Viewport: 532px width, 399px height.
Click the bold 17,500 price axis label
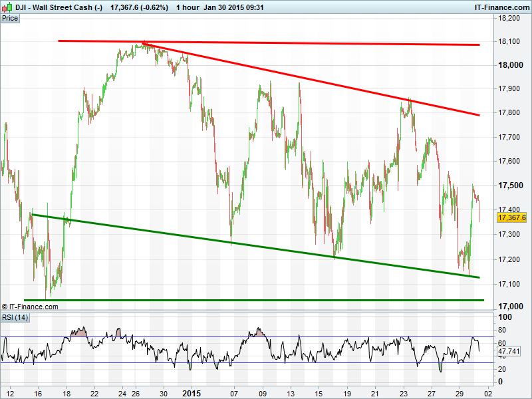tap(510, 186)
